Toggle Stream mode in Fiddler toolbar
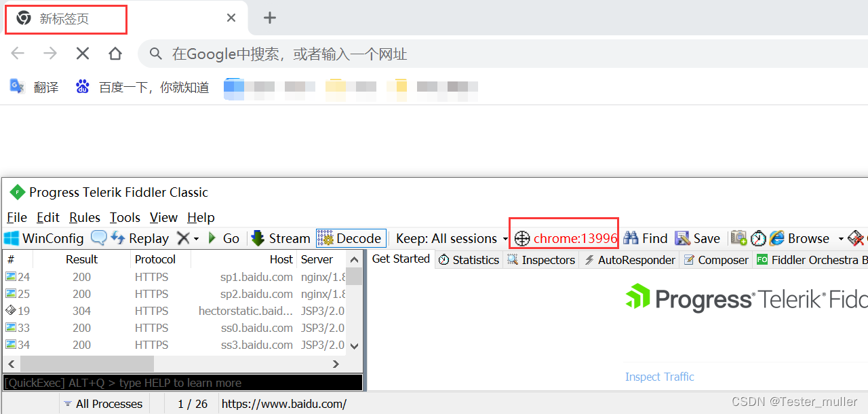Image resolution: width=868 pixels, height=414 pixels. [281, 238]
